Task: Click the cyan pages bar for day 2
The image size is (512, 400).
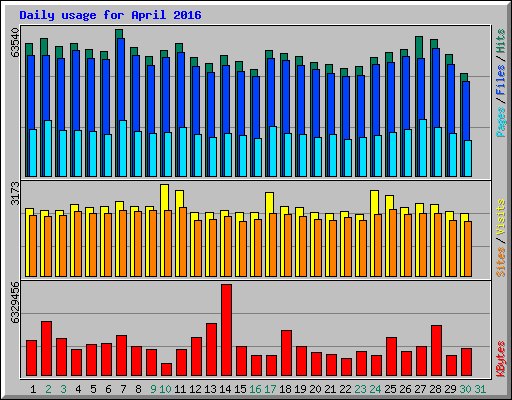Action: (48, 148)
